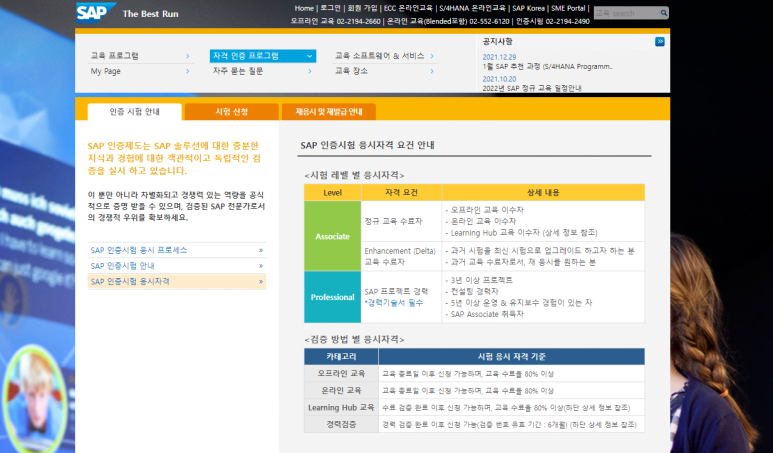Click the teal Professional level cell
The image size is (773, 453).
[332, 297]
